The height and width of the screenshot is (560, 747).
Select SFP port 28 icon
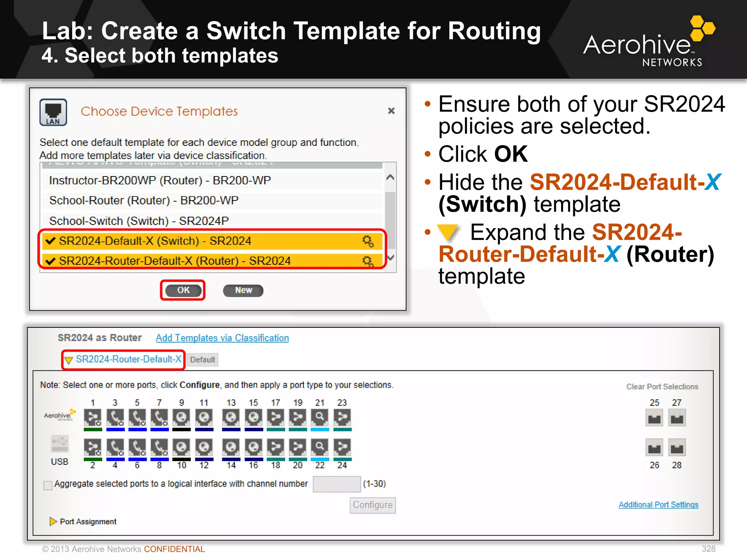[x=677, y=448]
